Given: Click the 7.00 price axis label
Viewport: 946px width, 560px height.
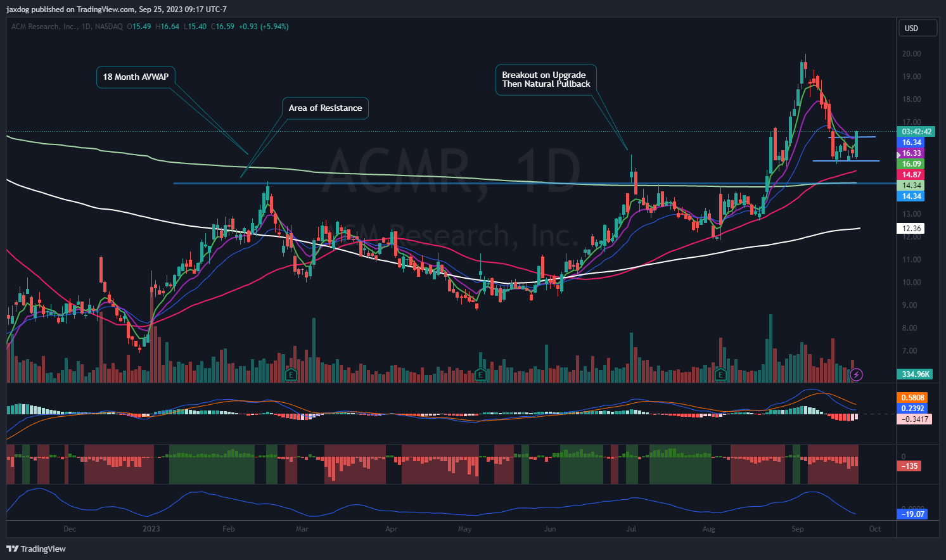Looking at the screenshot, I should [910, 351].
